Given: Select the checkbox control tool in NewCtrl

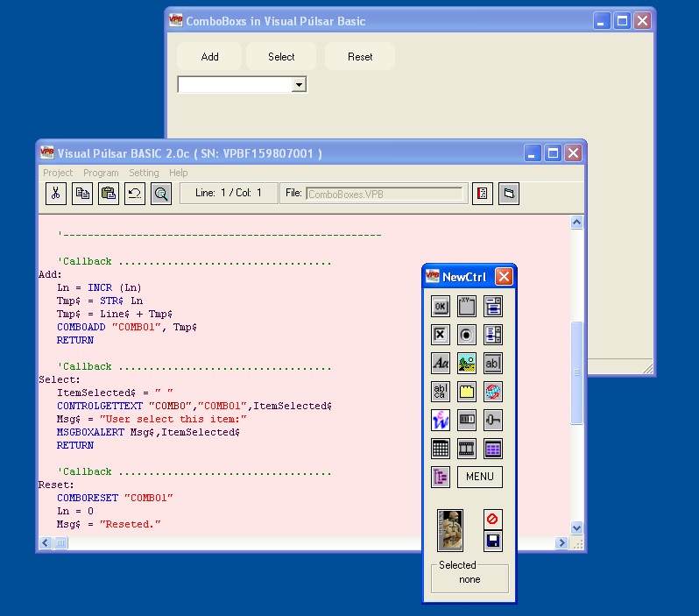Looking at the screenshot, I should (x=440, y=335).
